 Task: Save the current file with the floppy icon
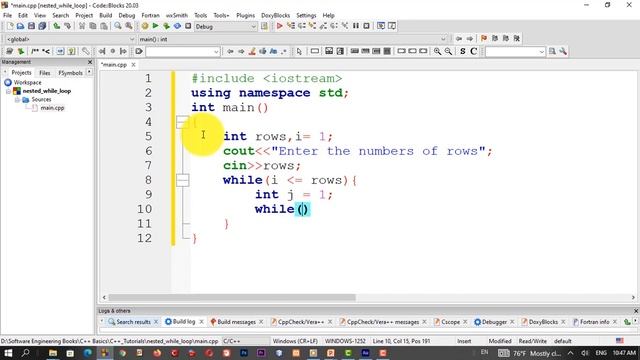[31, 26]
